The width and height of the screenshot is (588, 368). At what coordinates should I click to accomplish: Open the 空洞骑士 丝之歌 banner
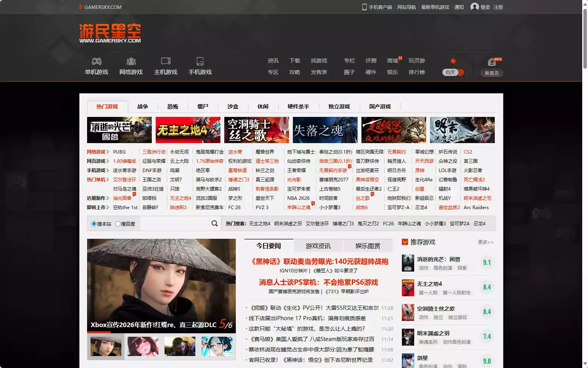(257, 130)
